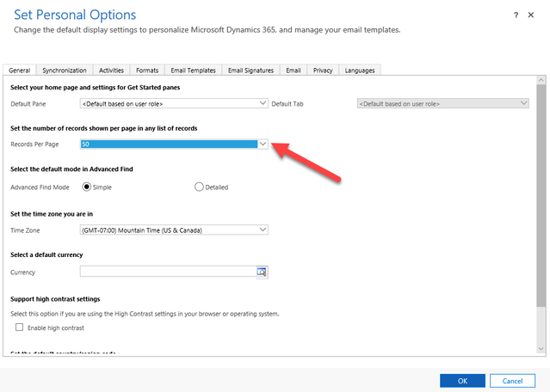This screenshot has width=550, height=392.
Task: Open the Email Signatures tab
Action: 250,70
